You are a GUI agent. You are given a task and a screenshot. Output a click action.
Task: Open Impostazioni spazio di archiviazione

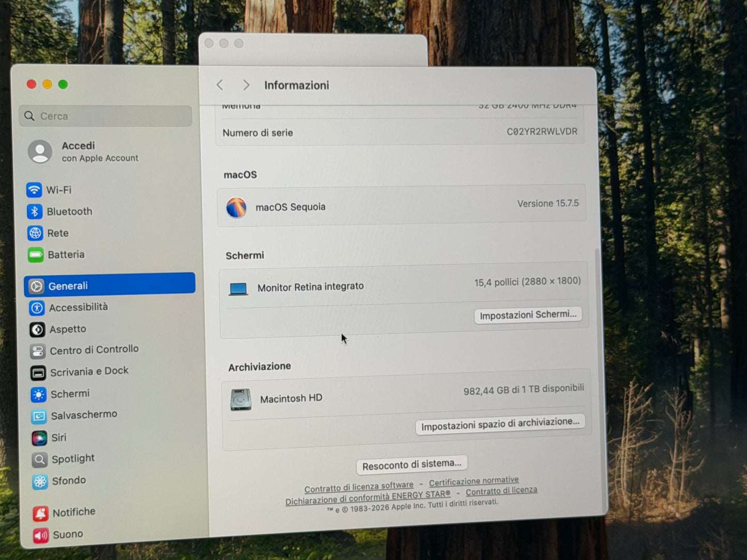[500, 424]
